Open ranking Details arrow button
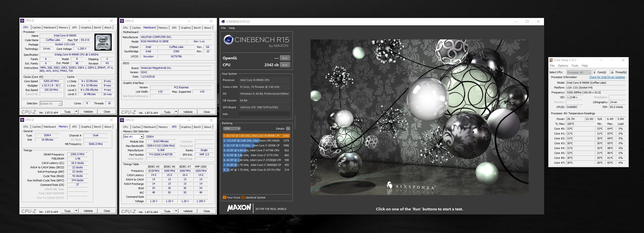 tap(288, 129)
